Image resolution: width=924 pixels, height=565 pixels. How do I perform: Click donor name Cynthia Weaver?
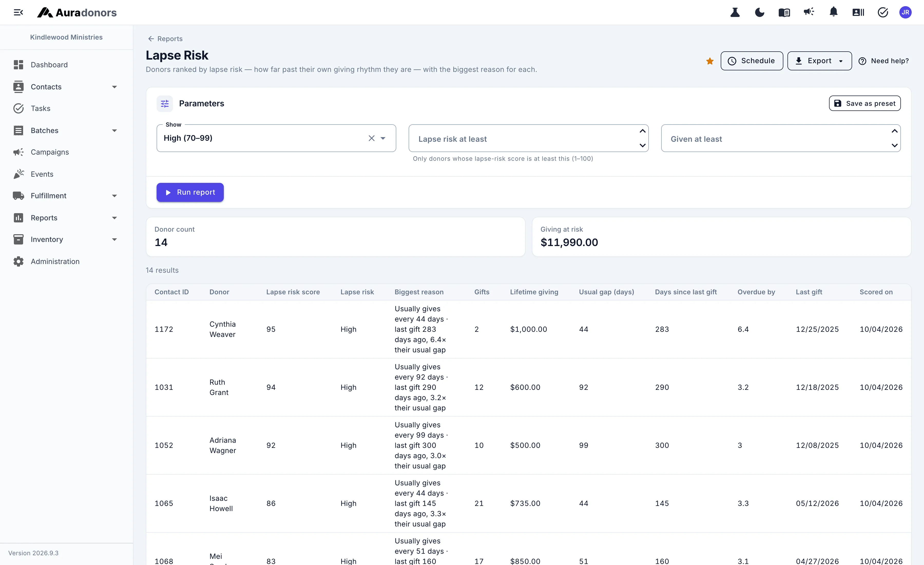tap(222, 329)
